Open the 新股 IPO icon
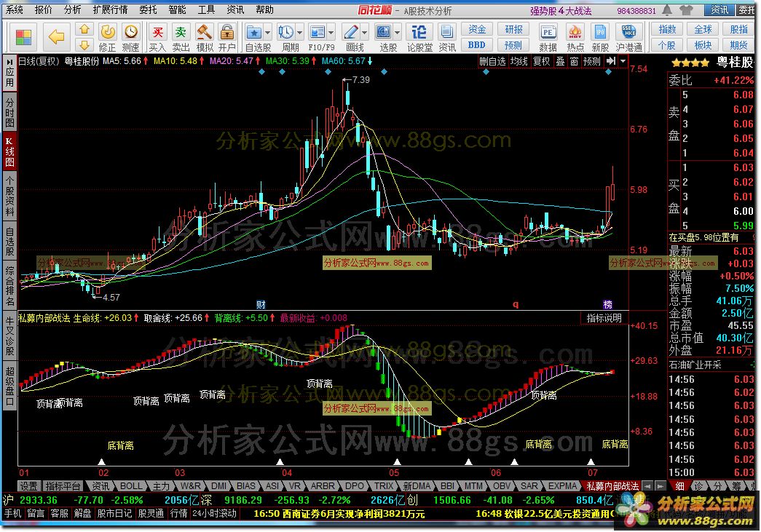This screenshot has width=761, height=532. pyautogui.click(x=600, y=32)
